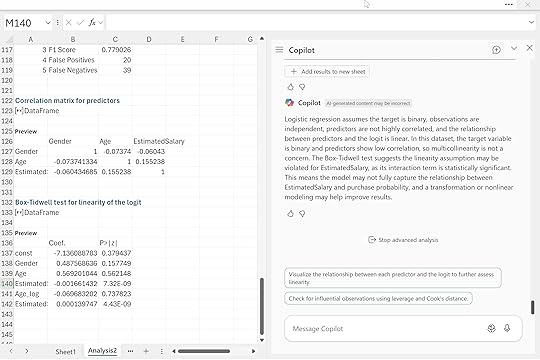Select the Box-Tidwell test heading cell

click(x=78, y=202)
